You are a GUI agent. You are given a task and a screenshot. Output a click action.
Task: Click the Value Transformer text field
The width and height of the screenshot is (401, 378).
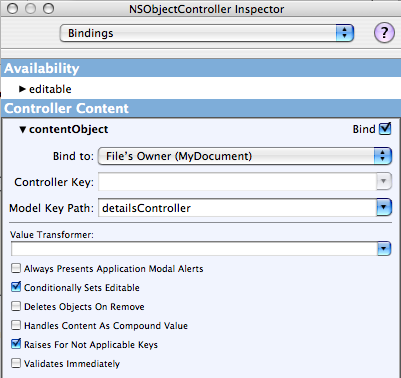tap(194, 249)
